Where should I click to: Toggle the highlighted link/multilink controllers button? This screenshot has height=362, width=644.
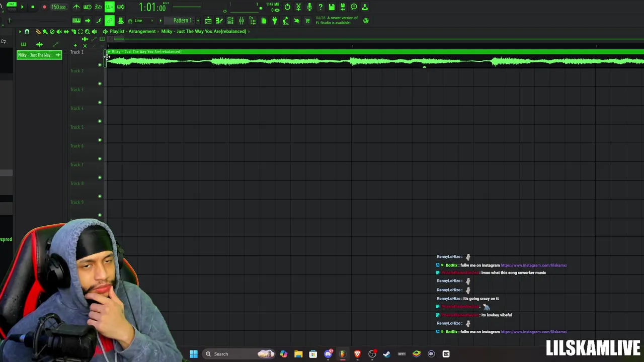[x=109, y=21]
